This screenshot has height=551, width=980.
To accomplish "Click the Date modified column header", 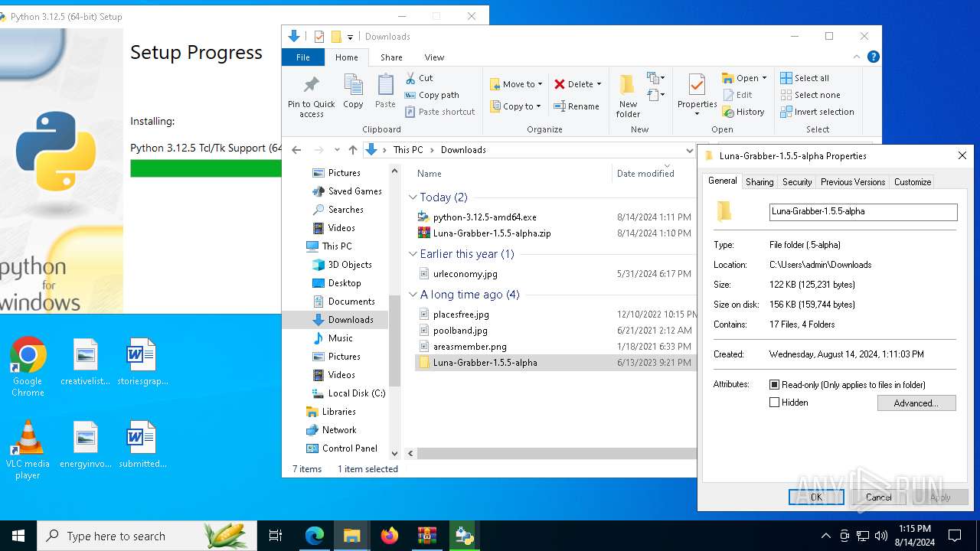I will click(645, 174).
